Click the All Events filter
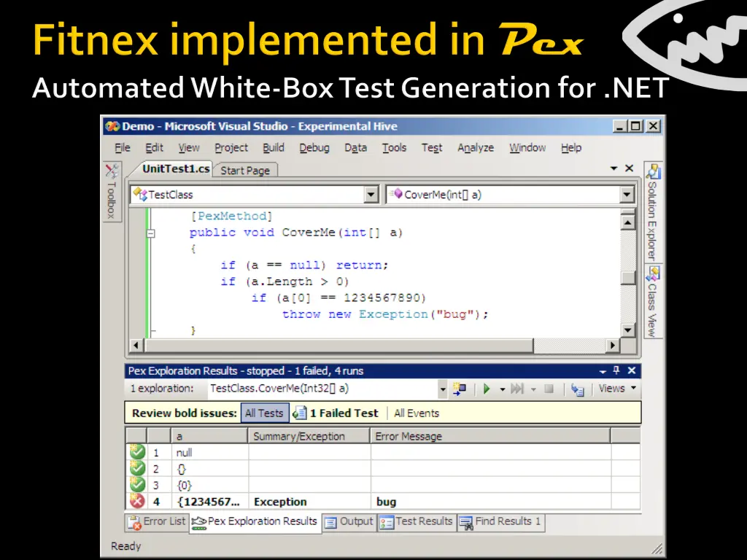Screen dimensions: 747x560 [417, 413]
